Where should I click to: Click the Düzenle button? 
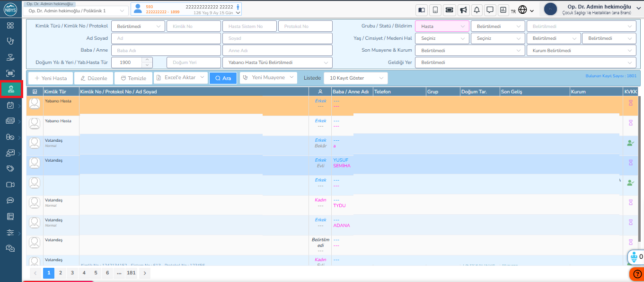point(94,78)
